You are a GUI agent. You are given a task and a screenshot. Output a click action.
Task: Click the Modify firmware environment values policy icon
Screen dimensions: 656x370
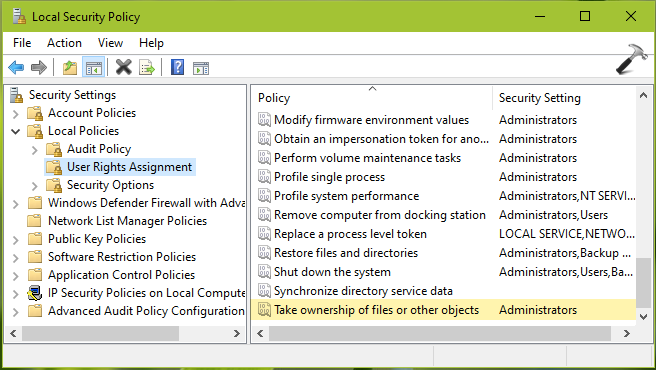tap(264, 120)
